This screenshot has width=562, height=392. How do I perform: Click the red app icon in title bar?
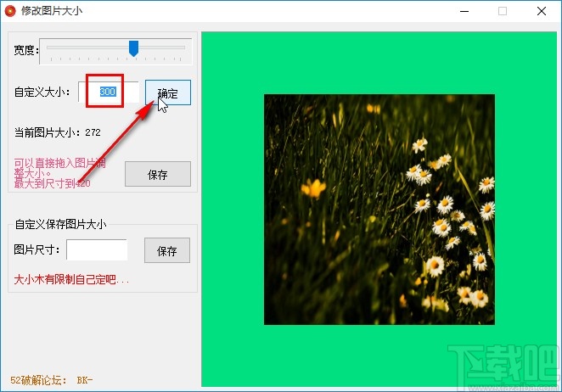10,11
